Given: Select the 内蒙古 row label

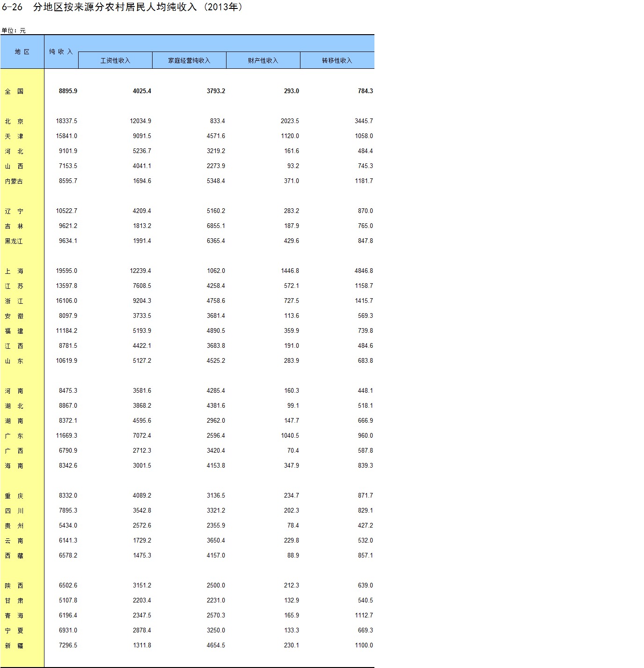Looking at the screenshot, I should point(14,181).
